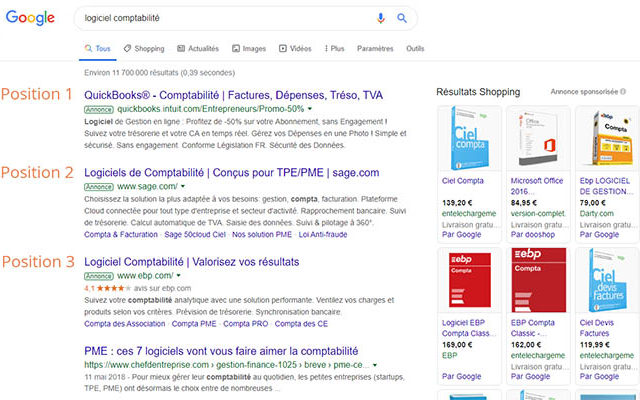Open the Plus menu
The width and height of the screenshot is (640, 400).
334,49
